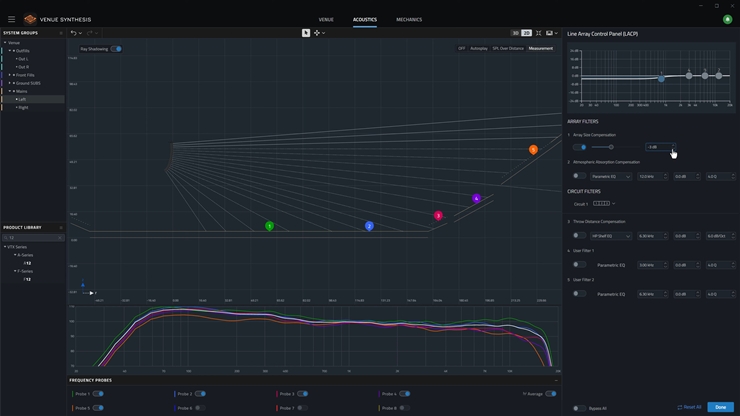
Task: Toggle Probe 1 frequency switch
Action: [98, 394]
